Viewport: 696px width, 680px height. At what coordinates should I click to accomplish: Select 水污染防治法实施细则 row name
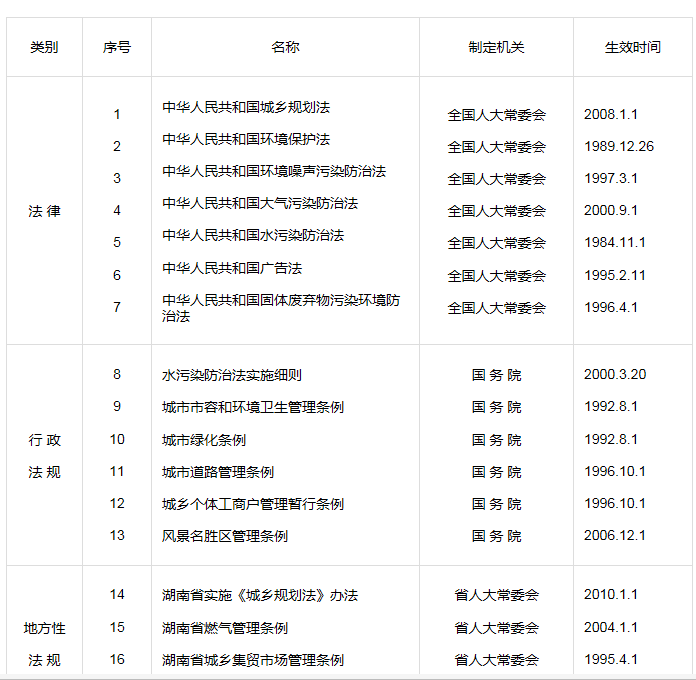pyautogui.click(x=232, y=375)
